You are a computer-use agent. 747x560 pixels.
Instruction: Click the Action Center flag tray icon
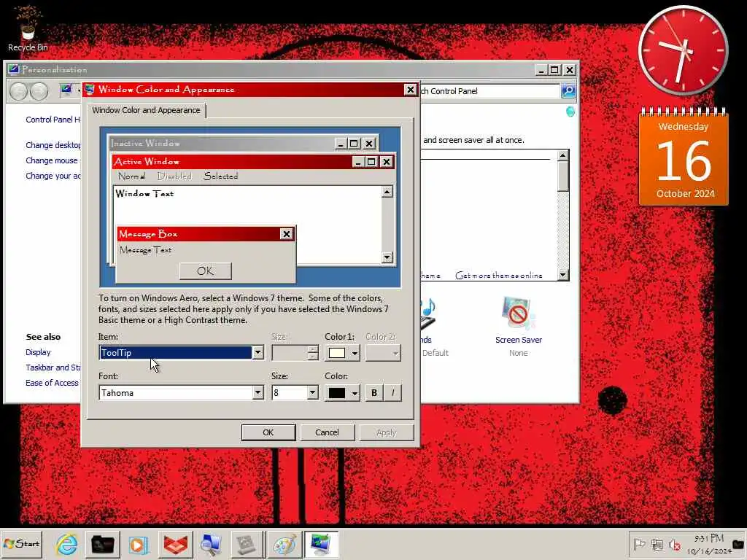tap(639, 544)
